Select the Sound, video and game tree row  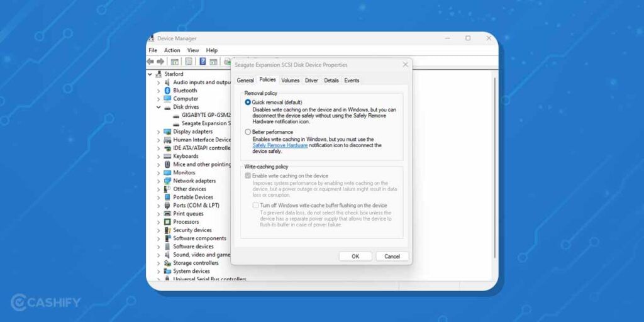click(197, 255)
